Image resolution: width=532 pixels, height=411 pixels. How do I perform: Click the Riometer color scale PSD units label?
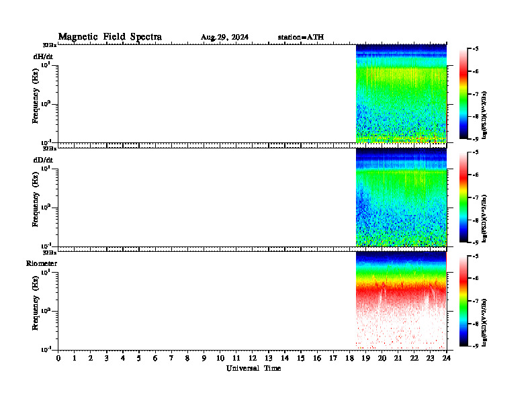[x=485, y=322]
